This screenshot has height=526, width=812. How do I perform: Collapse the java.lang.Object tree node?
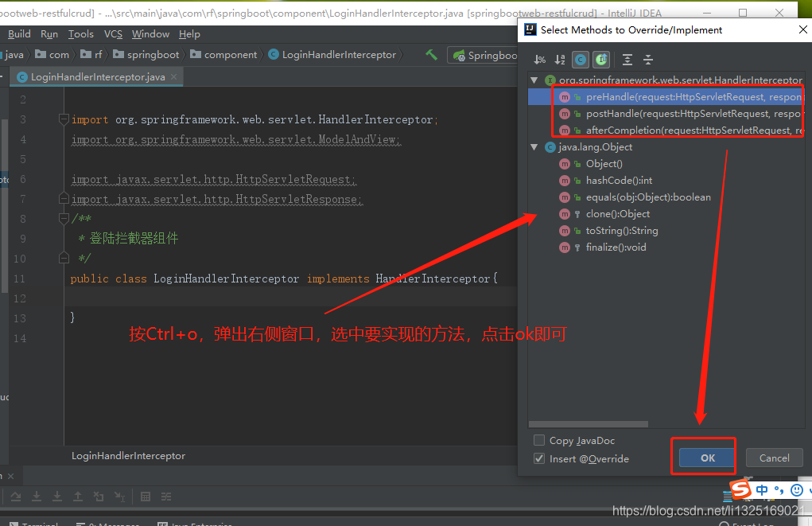(534, 147)
